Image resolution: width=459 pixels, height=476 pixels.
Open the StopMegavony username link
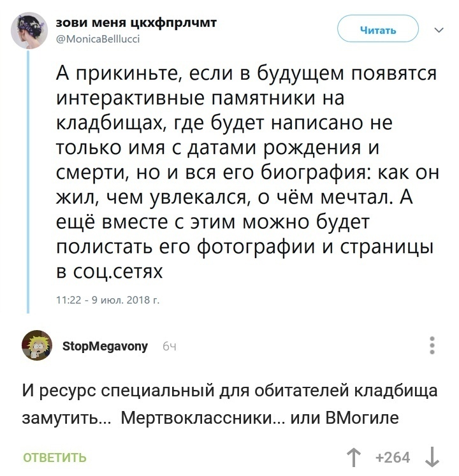(106, 347)
